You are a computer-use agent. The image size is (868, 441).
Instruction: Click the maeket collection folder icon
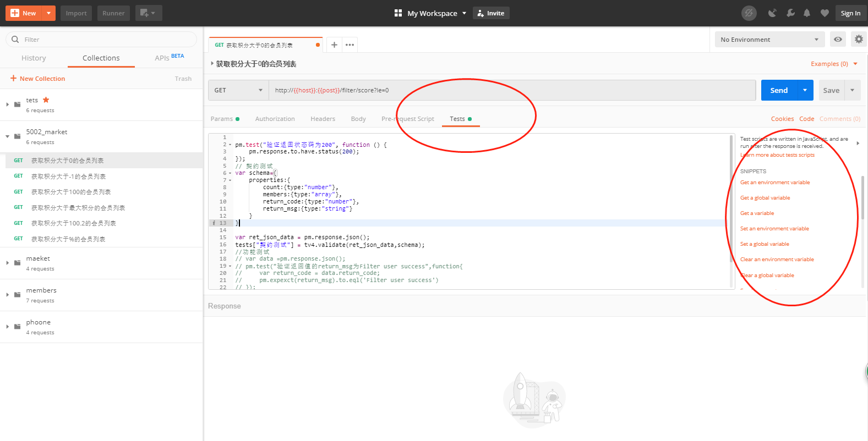coord(17,263)
